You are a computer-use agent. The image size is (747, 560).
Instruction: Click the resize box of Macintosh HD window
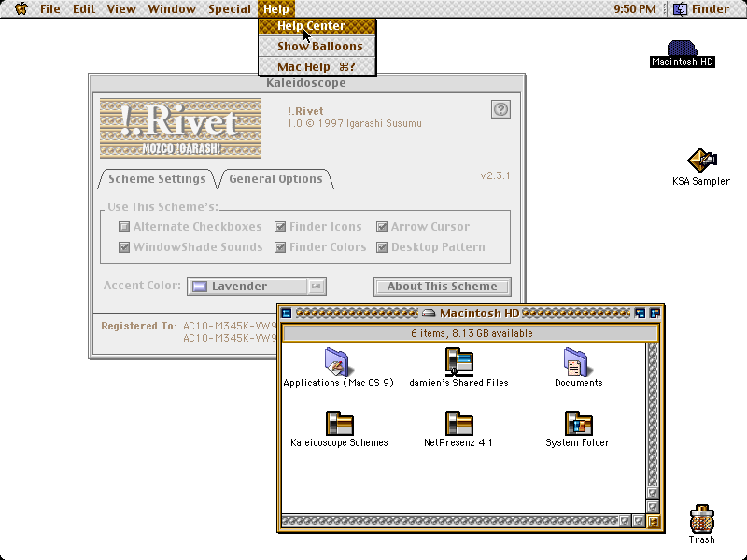coord(653,522)
